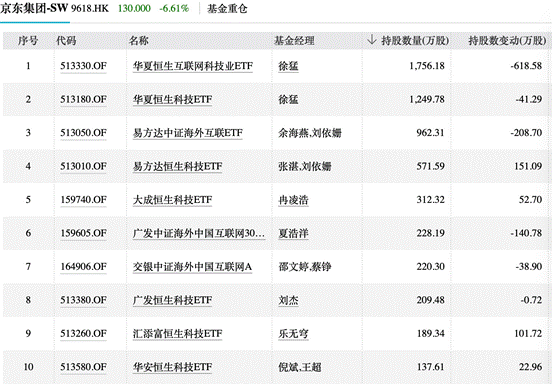
Task: Open 华夏恒生互联网科技业ETF fund link
Action: coord(193,66)
